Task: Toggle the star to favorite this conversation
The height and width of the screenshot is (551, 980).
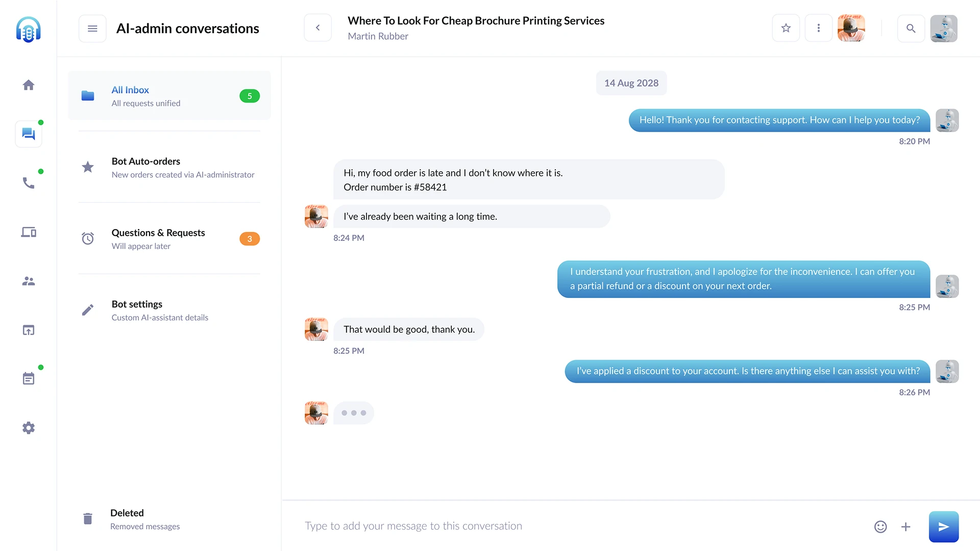Action: tap(786, 28)
